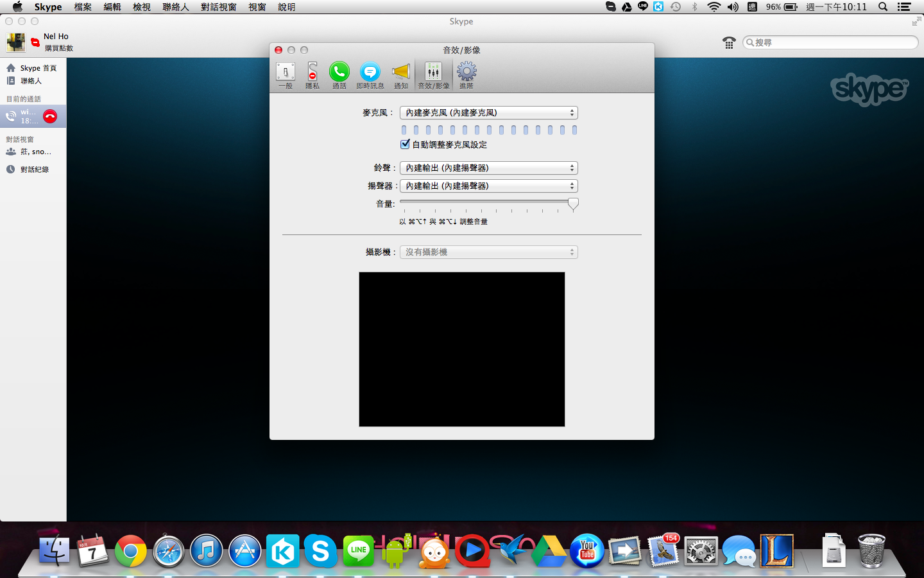Launch League of Legends from the Dock
Viewport: 924px width, 578px height.
tap(777, 550)
